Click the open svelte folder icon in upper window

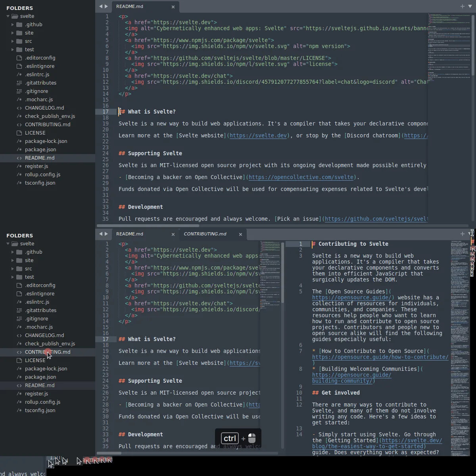coord(15,16)
